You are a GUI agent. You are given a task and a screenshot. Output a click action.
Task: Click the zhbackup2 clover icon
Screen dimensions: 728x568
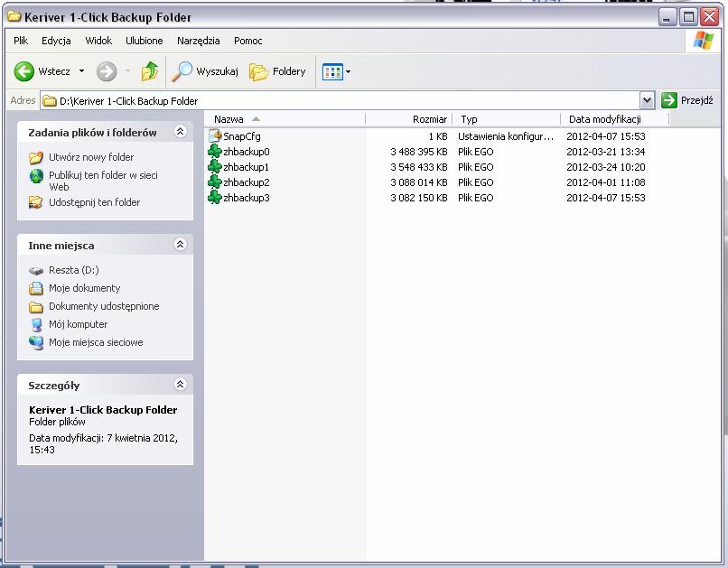[214, 182]
